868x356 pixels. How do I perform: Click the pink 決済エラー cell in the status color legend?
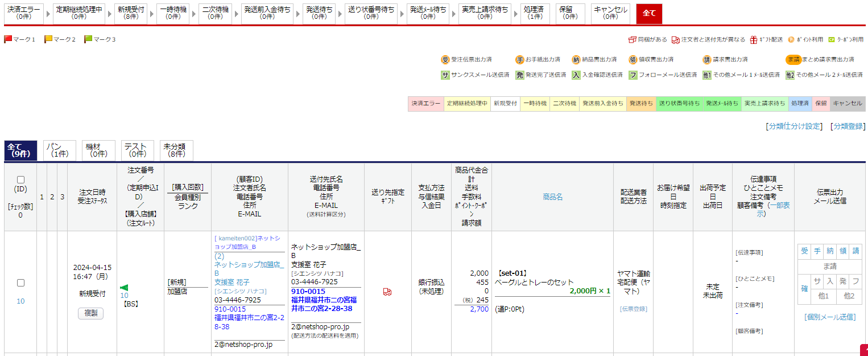click(x=425, y=104)
